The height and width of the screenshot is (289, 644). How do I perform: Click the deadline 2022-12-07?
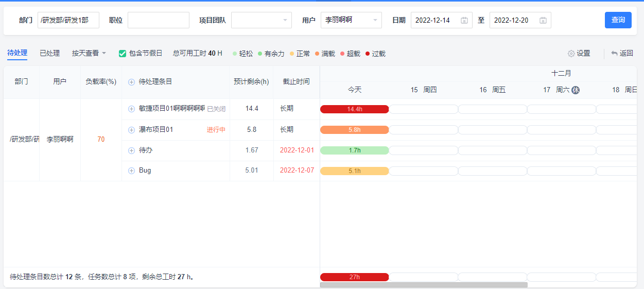(x=297, y=171)
